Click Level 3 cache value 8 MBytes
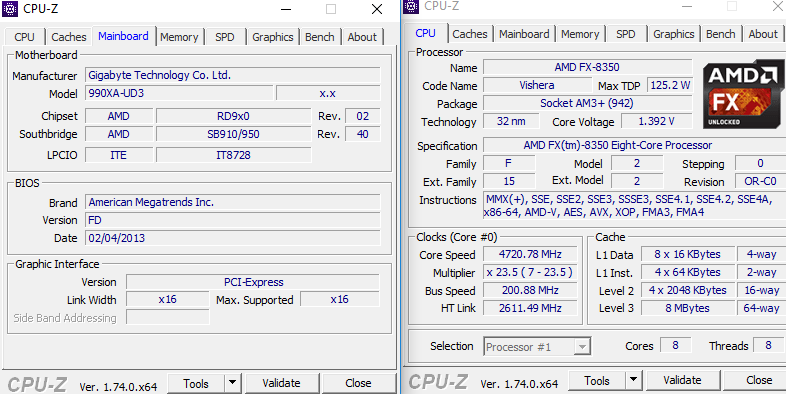 687,308
